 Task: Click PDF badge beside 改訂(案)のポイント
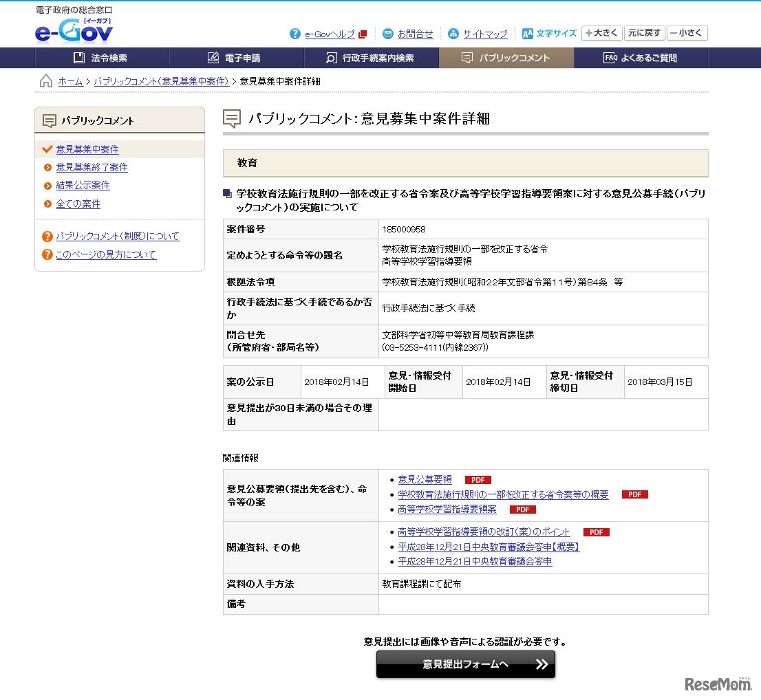click(x=596, y=532)
